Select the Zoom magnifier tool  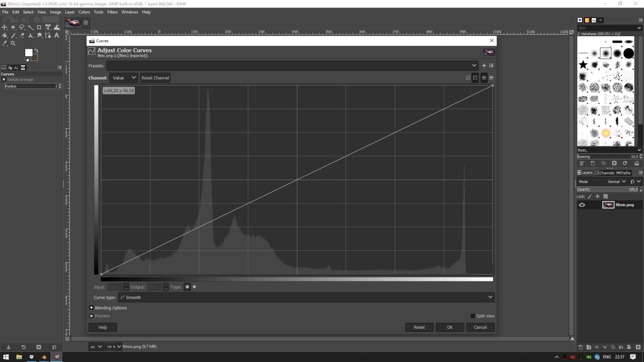tap(13, 43)
